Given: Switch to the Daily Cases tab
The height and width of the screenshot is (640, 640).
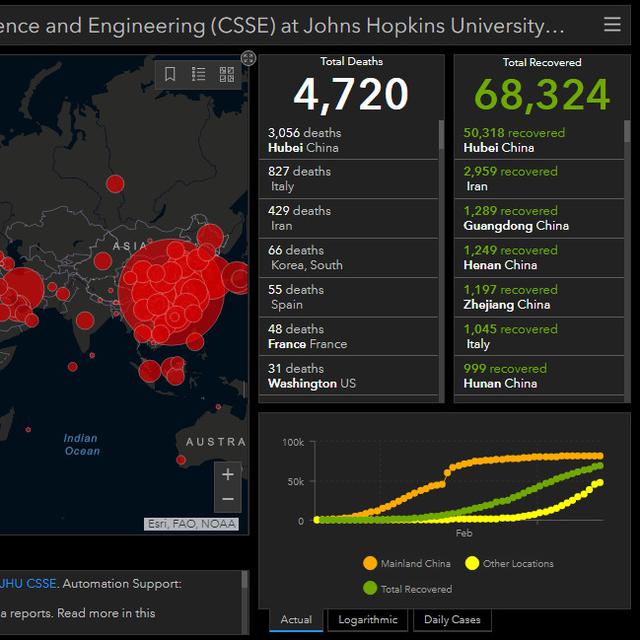Looking at the screenshot, I should coord(452,620).
